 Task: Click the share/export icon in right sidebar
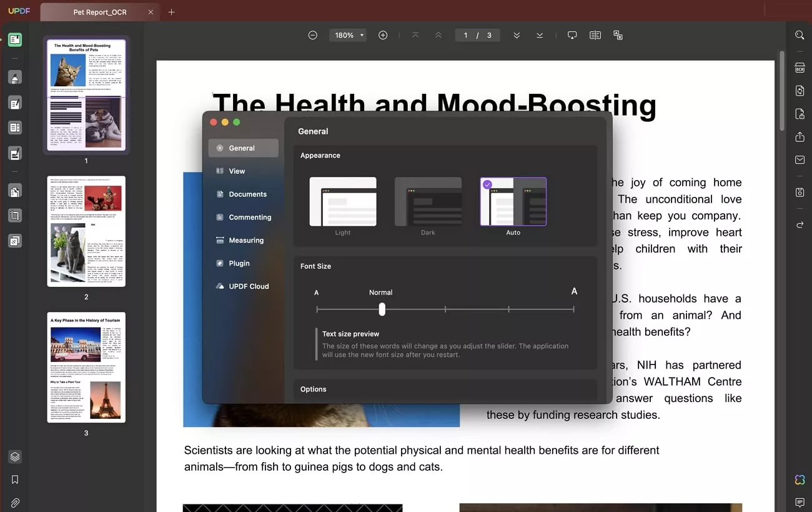800,137
